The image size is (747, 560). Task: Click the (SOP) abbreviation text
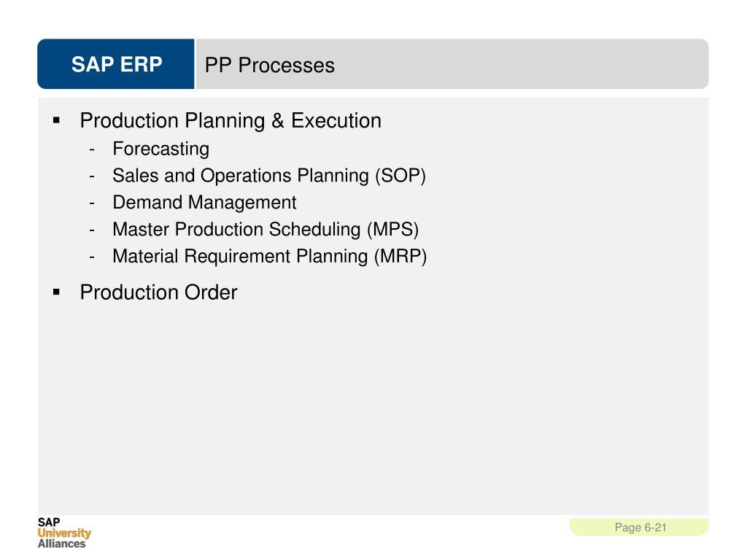pos(400,176)
